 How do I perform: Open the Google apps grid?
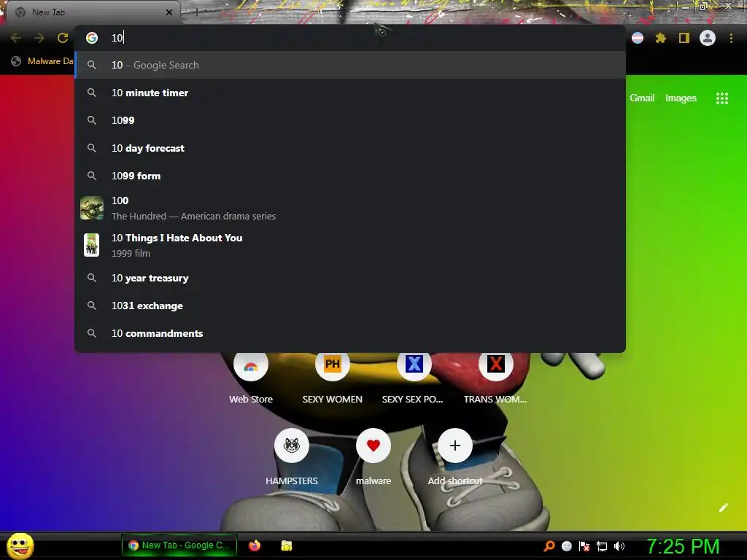click(721, 98)
